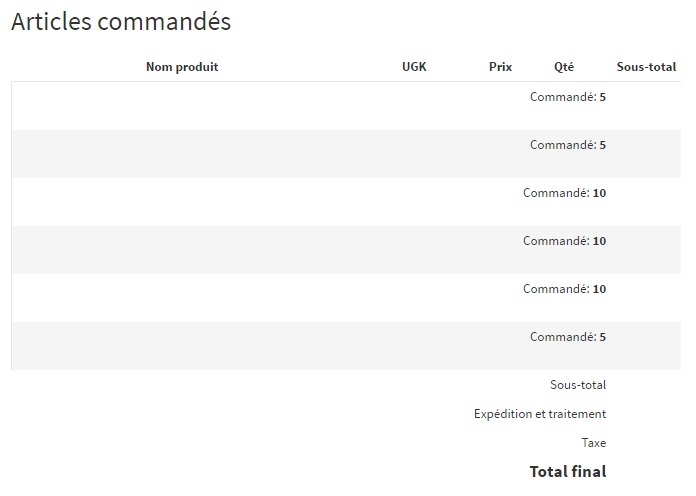
Task: Select the Sous-total column header
Action: click(646, 67)
